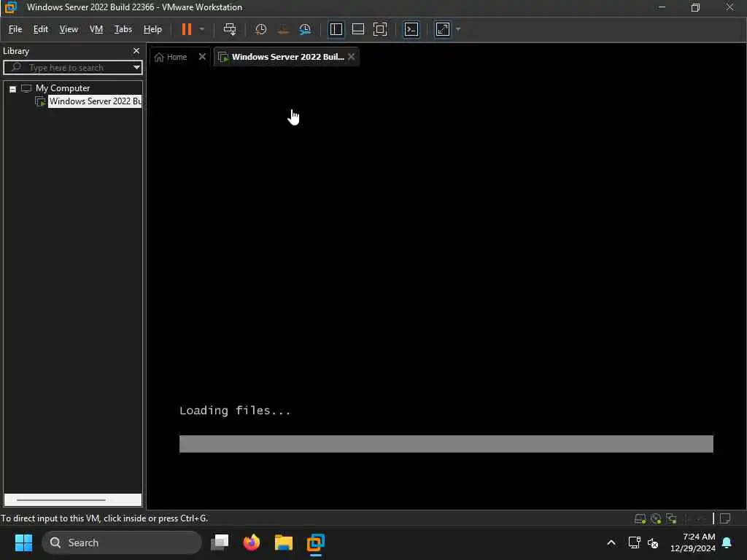Image resolution: width=747 pixels, height=560 pixels.
Task: Toggle the thumbnail bar view
Action: click(357, 29)
